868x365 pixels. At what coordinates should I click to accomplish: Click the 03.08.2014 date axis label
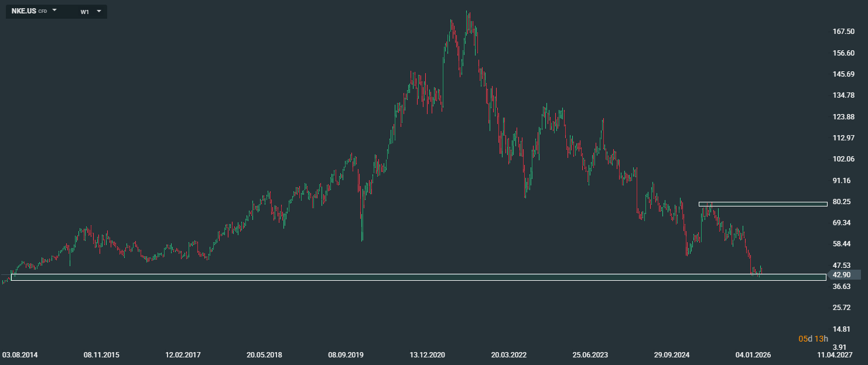tap(20, 355)
